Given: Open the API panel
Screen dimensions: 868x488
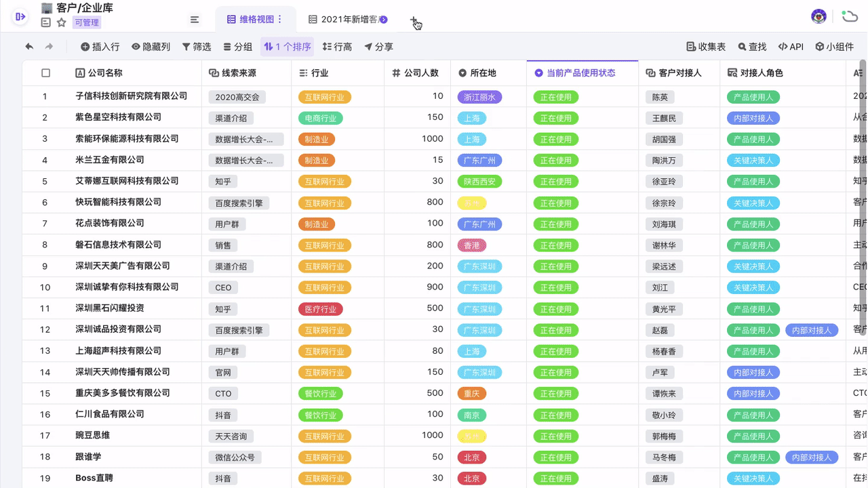Looking at the screenshot, I should (791, 47).
